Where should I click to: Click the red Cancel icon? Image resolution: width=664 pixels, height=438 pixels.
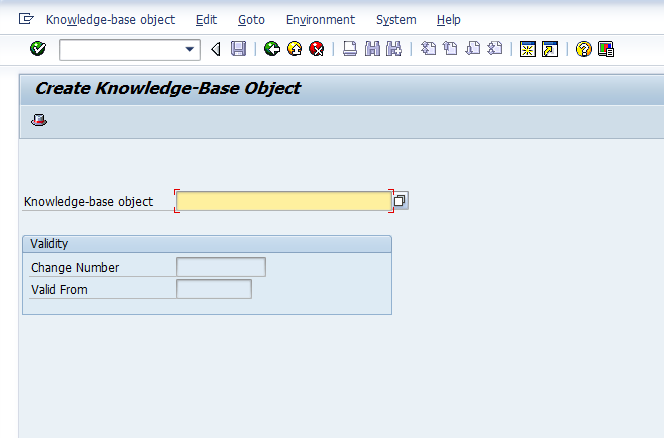click(317, 49)
